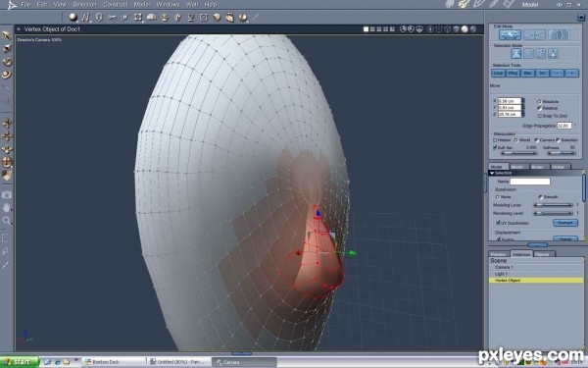Screen dimensions: 588x368
Task: Open the File menu
Action: 25,5
